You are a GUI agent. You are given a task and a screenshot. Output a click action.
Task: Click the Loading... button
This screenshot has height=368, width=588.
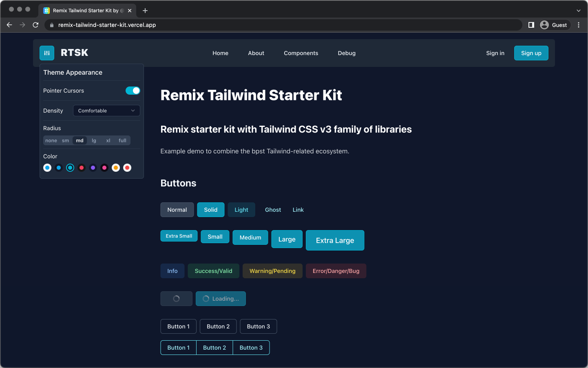click(x=221, y=299)
